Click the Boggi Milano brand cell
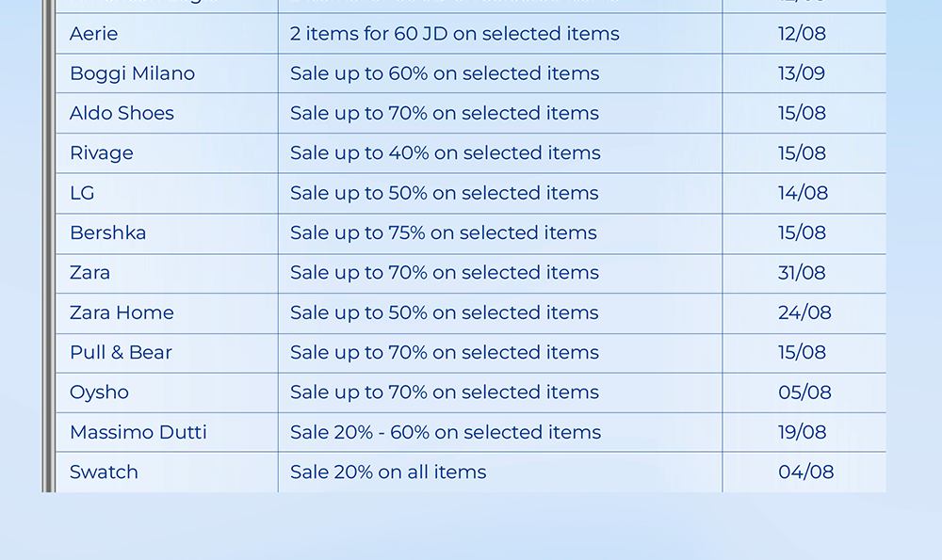Viewport: 942px width, 560px height. tap(132, 73)
